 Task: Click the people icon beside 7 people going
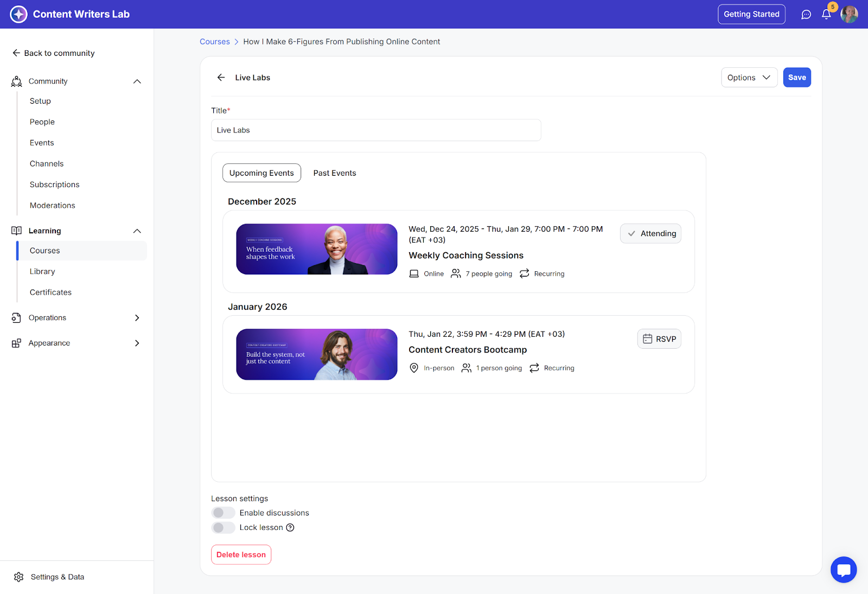click(x=456, y=274)
